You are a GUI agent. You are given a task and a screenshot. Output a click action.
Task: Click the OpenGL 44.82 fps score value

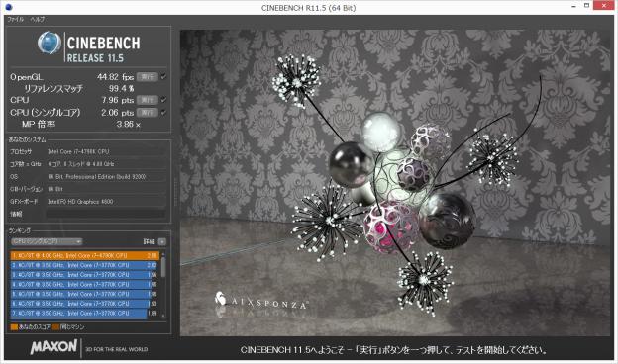pos(115,77)
